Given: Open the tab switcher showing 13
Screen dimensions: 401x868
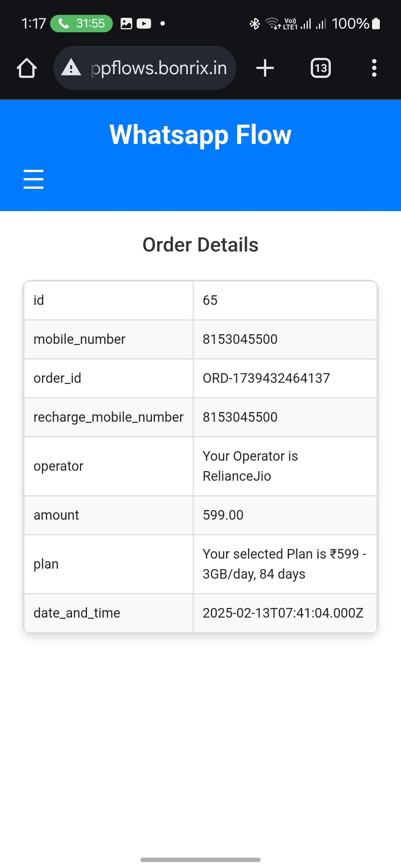Looking at the screenshot, I should (x=320, y=68).
